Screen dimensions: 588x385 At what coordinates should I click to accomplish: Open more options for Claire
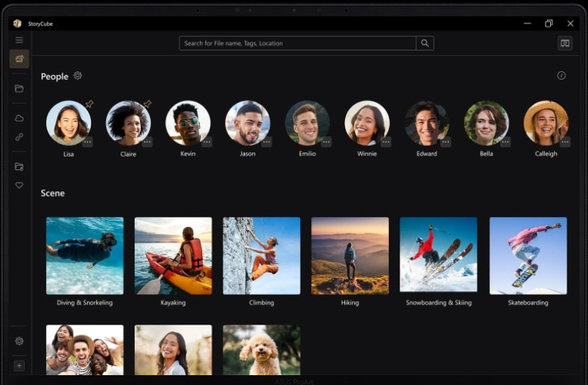coord(147,142)
